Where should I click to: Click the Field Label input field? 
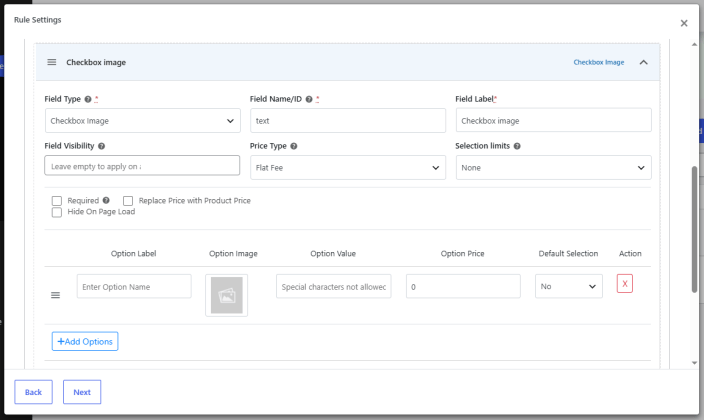coord(554,120)
